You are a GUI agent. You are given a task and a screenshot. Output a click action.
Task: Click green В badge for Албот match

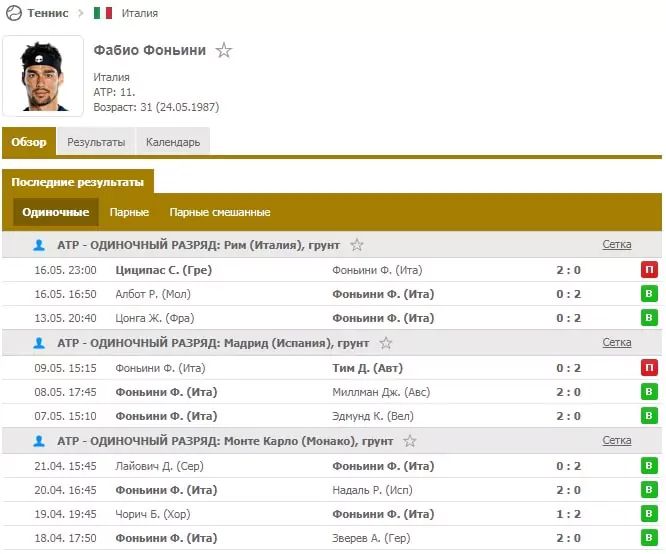point(649,294)
